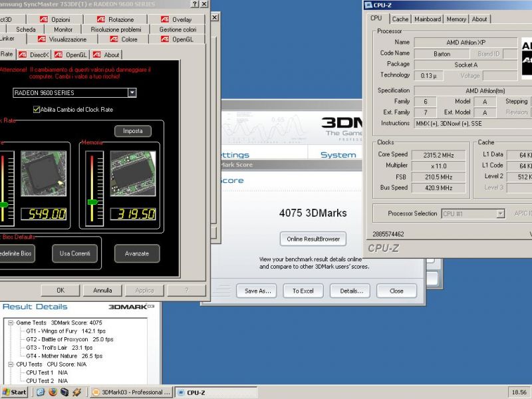Collapse the CPU Tests tree node
Image resolution: width=532 pixels, height=399 pixels.
coord(11,364)
